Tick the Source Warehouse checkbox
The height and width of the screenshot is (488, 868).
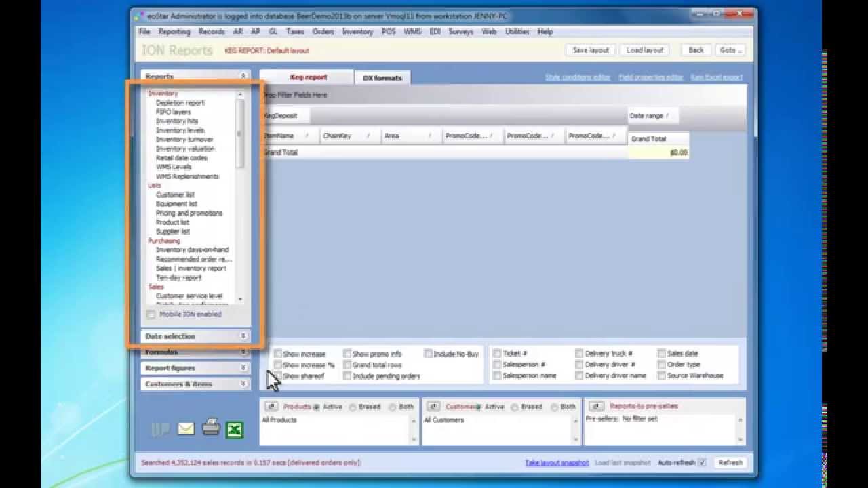click(x=661, y=375)
